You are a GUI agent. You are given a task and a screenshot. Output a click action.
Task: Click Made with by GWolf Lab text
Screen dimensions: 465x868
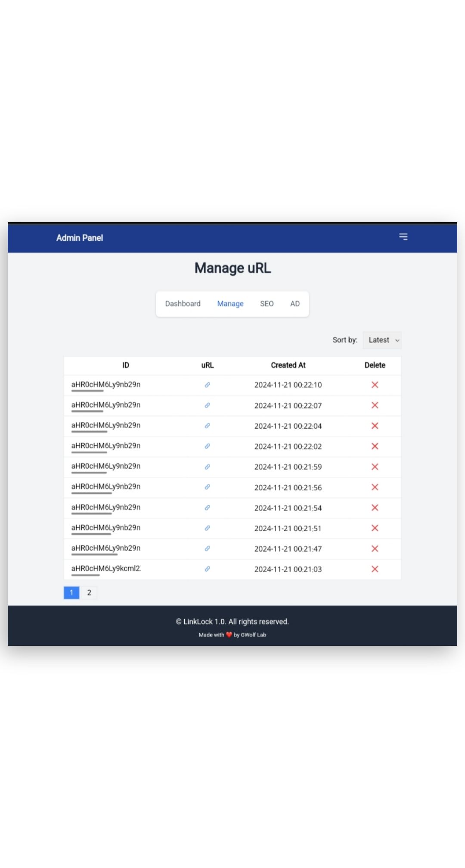pyautogui.click(x=232, y=635)
